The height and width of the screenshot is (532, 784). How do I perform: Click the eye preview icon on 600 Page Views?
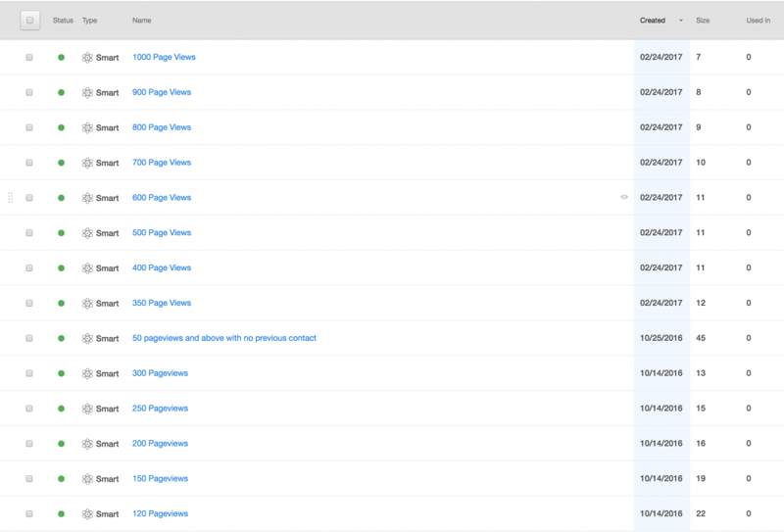624,197
